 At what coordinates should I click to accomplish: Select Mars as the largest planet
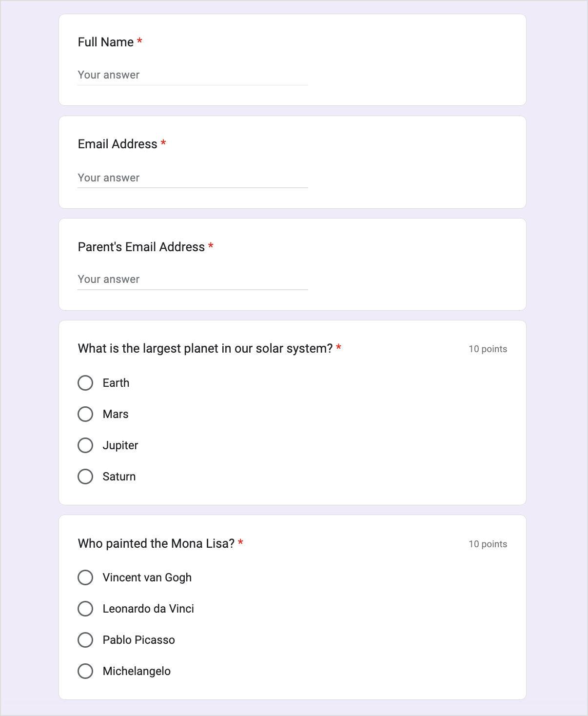[x=85, y=414]
